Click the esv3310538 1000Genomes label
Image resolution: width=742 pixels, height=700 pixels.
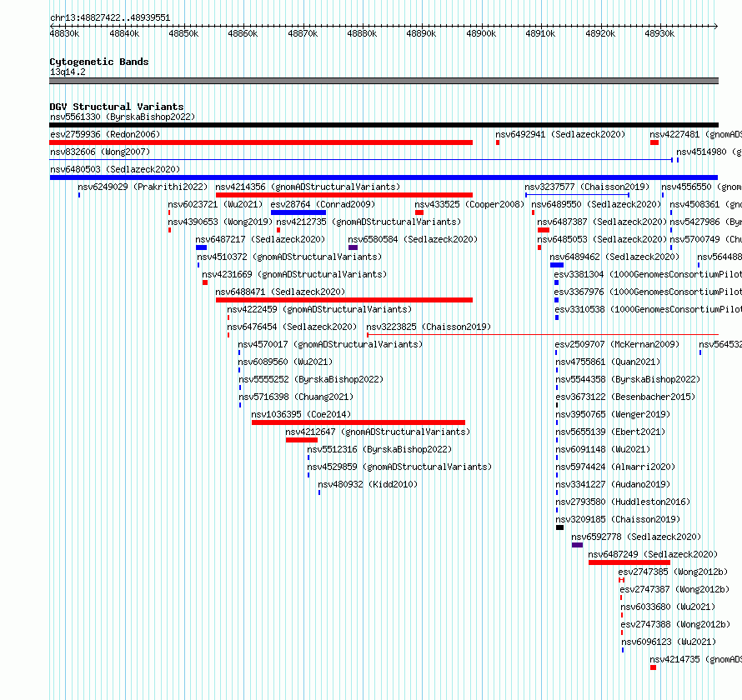tap(649, 309)
